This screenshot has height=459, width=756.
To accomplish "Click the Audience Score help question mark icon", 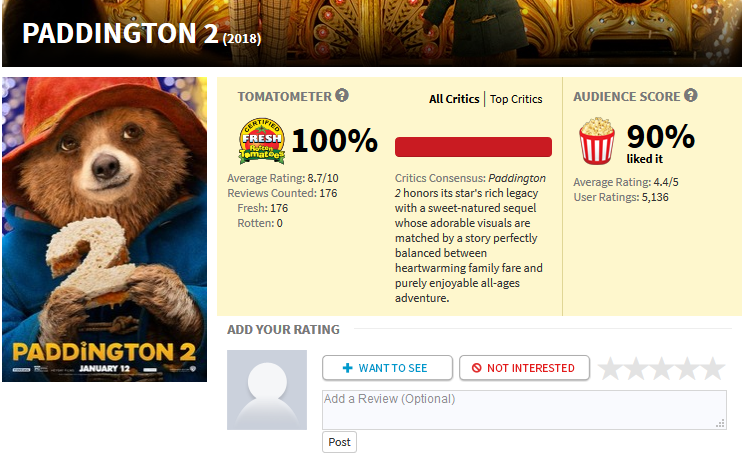I will [690, 95].
